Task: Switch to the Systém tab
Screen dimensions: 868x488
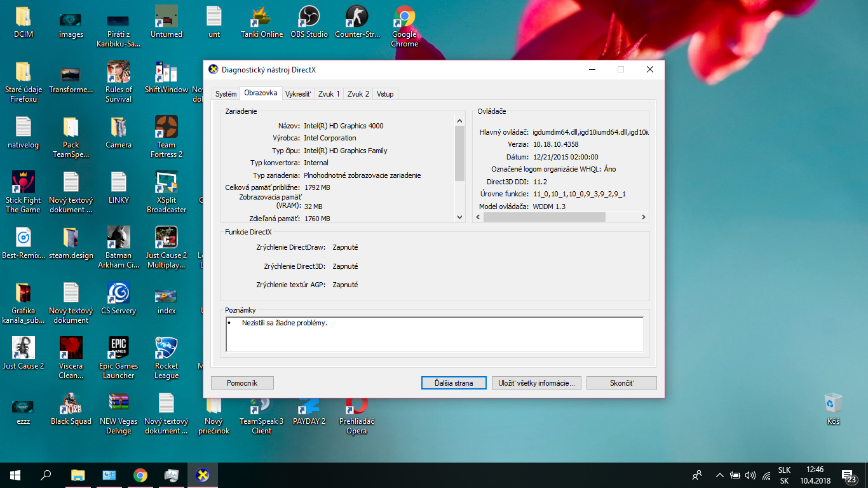Action: pyautogui.click(x=226, y=93)
